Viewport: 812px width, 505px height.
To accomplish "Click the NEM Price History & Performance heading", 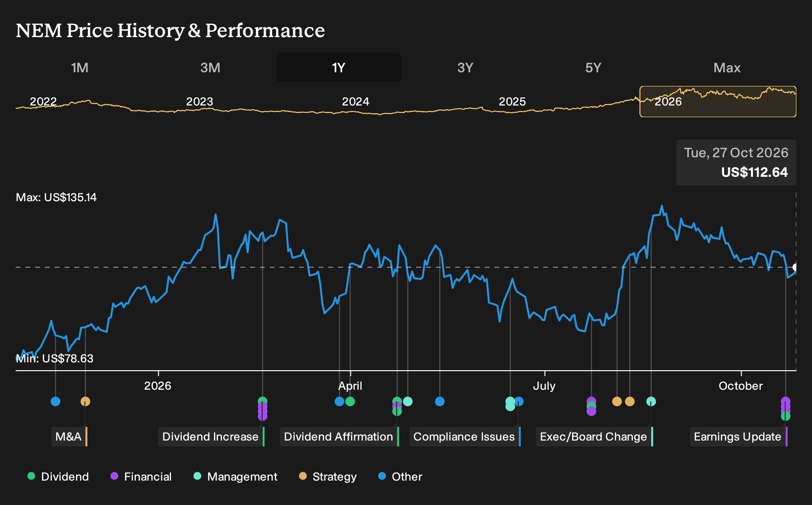I will tap(171, 30).
